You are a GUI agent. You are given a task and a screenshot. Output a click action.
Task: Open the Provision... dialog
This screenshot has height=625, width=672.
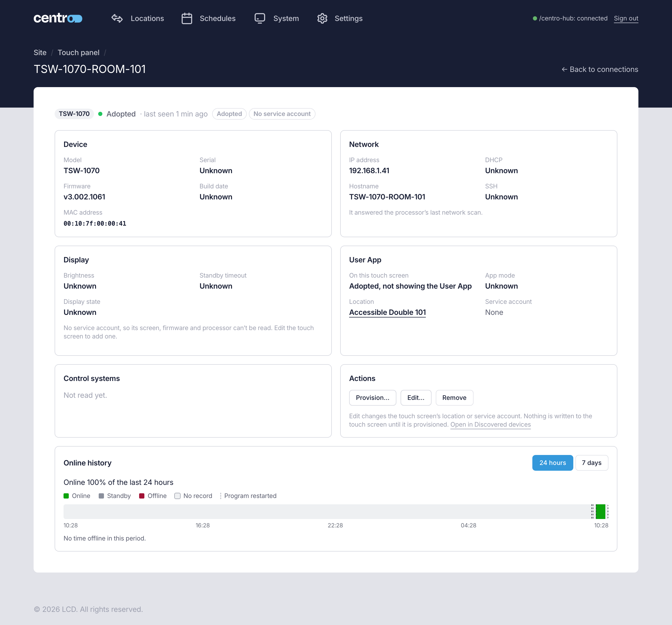click(x=372, y=397)
